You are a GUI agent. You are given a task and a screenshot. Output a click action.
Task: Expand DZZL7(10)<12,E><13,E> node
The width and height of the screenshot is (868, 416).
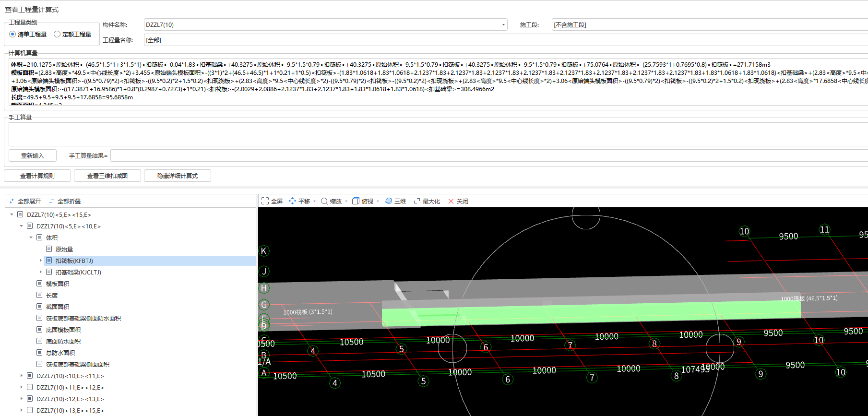point(21,399)
